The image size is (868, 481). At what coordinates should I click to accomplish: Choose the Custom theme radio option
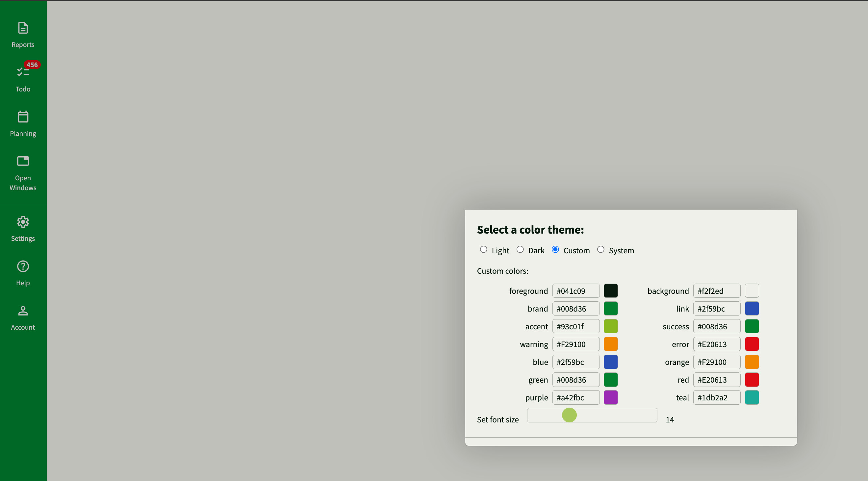coord(555,250)
